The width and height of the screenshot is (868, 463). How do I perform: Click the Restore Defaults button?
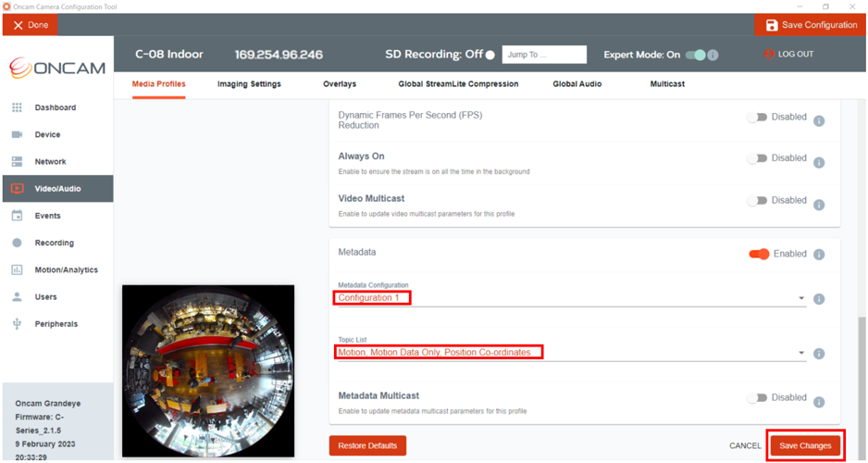coord(367,445)
